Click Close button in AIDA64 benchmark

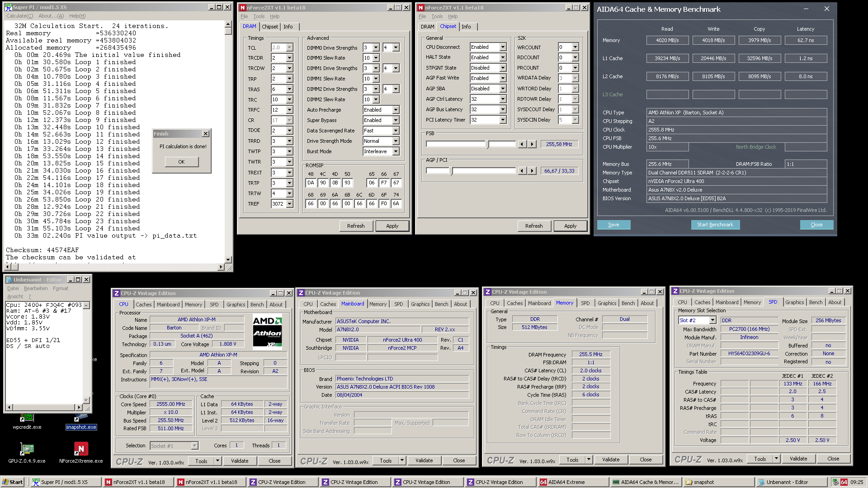(x=816, y=225)
